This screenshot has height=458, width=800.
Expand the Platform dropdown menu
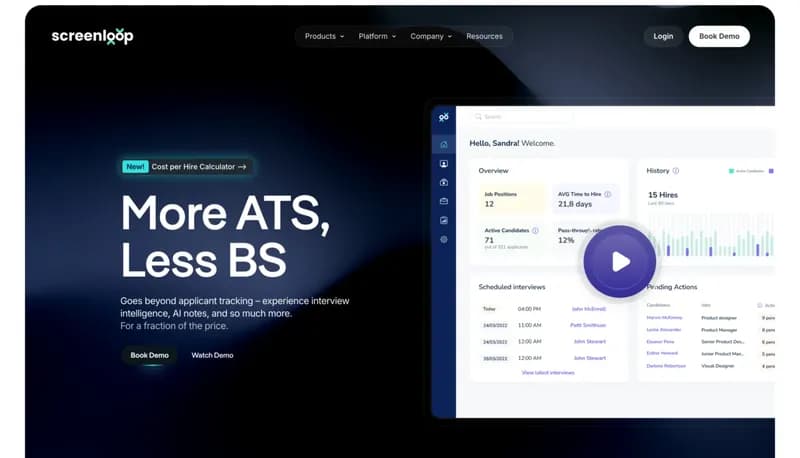[x=377, y=36]
